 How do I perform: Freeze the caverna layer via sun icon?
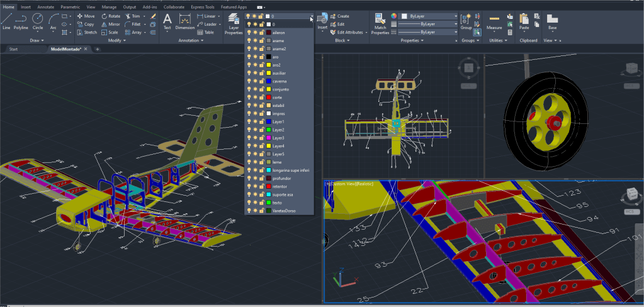point(255,81)
